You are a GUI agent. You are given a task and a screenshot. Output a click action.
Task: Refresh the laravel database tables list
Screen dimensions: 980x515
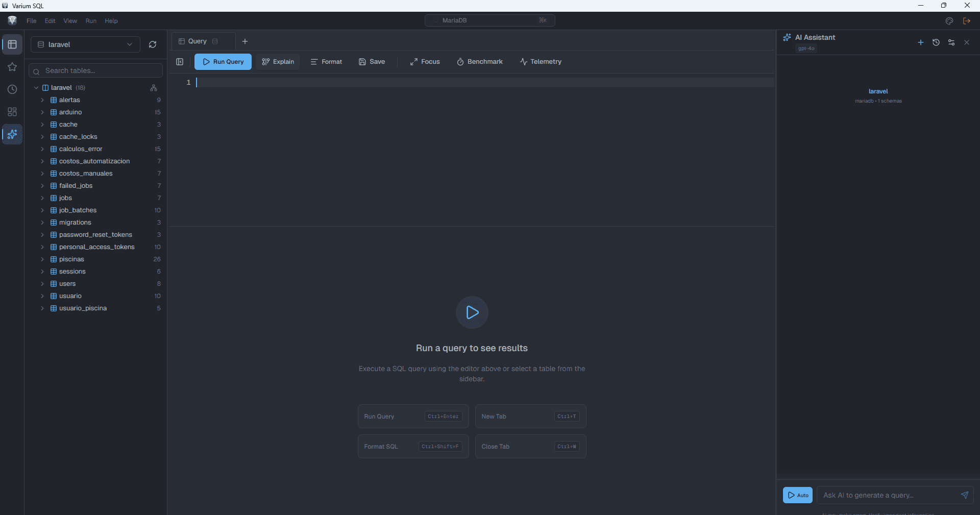coord(152,44)
